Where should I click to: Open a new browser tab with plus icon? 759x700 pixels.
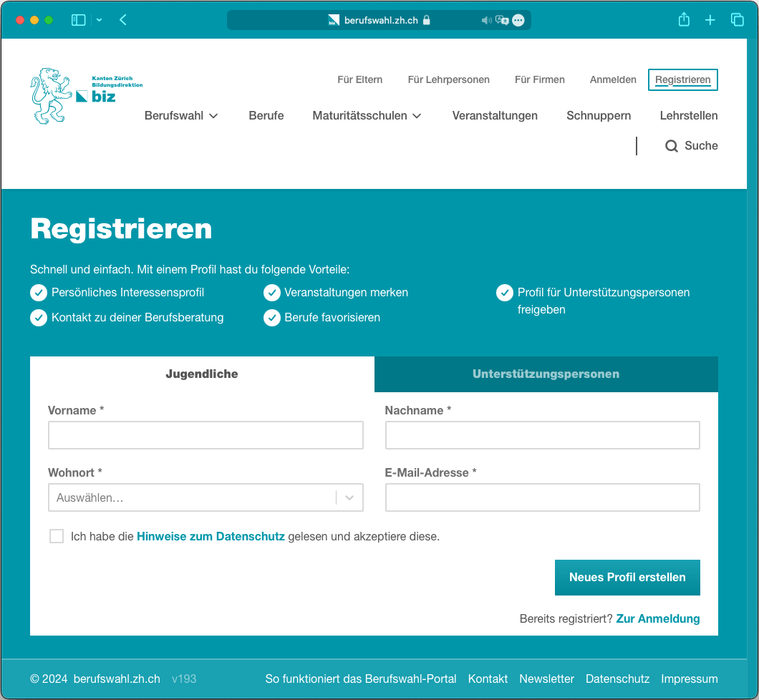pyautogui.click(x=710, y=20)
